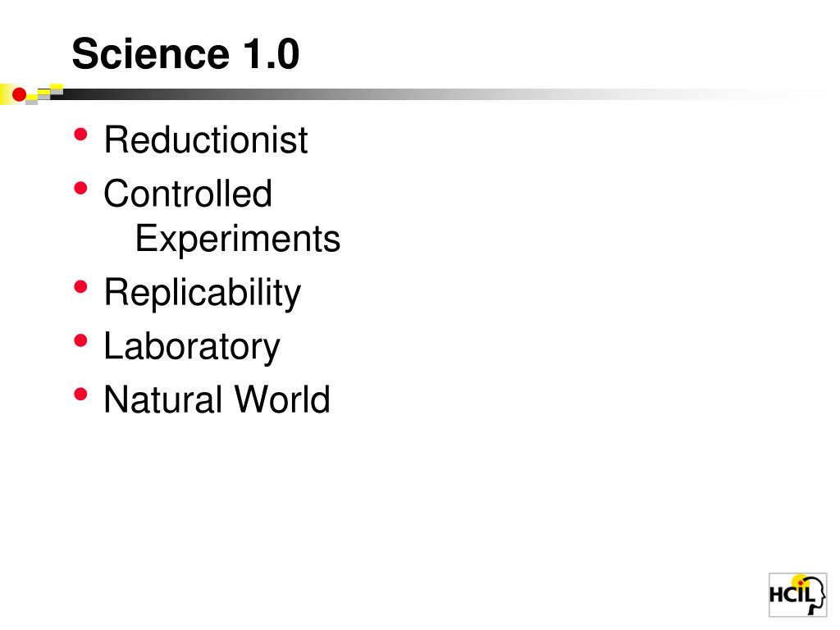Viewport: 840px width, 630px height.
Task: Click the word Science in the title
Action: coord(151,53)
